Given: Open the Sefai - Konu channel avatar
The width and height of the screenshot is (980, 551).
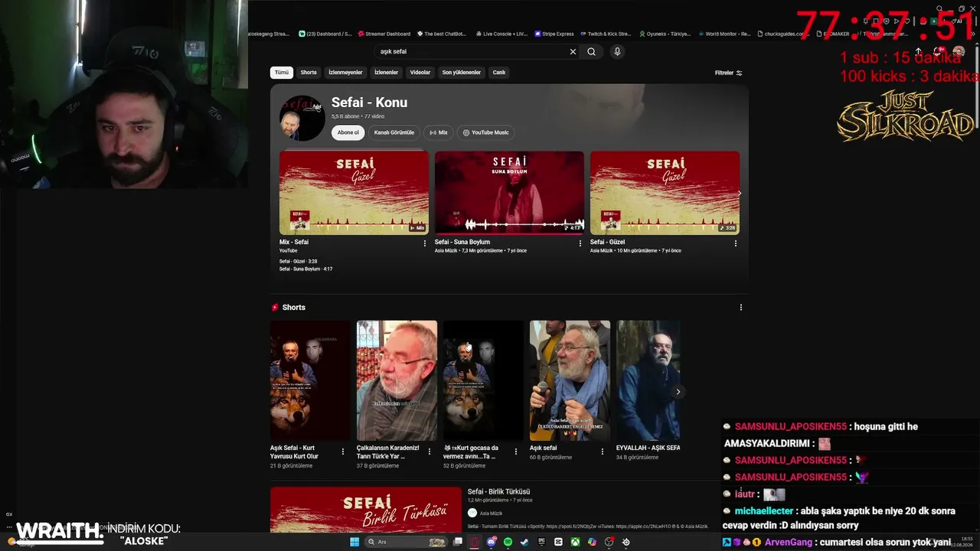Looking at the screenshot, I should pos(302,118).
